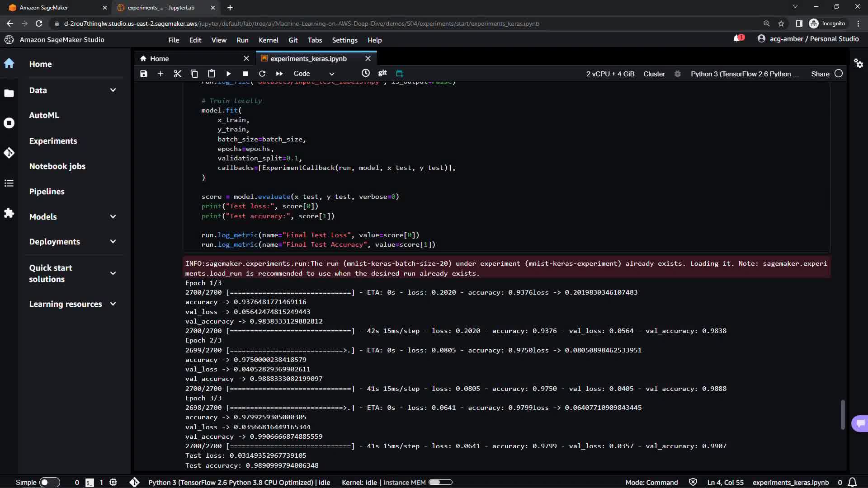
Task: Toggle Simple mode in the status bar
Action: (x=49, y=482)
